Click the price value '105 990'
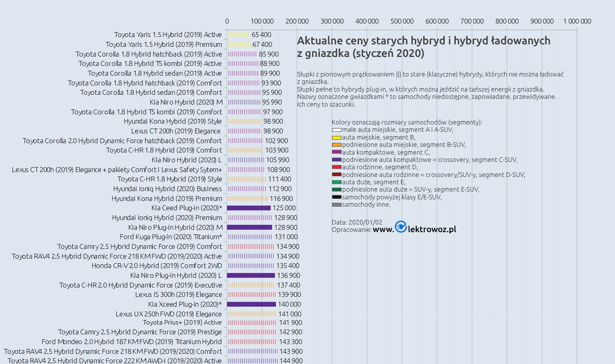This screenshot has width=615, height=364. 278,160
